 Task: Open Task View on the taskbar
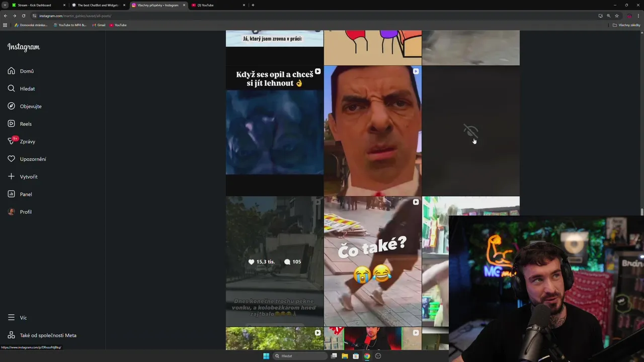coord(334,356)
